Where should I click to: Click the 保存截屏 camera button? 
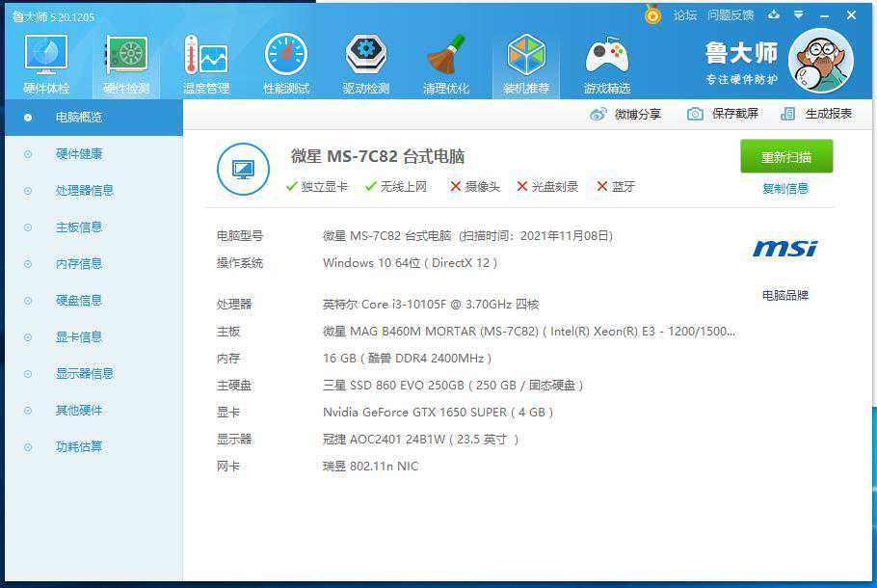(723, 114)
